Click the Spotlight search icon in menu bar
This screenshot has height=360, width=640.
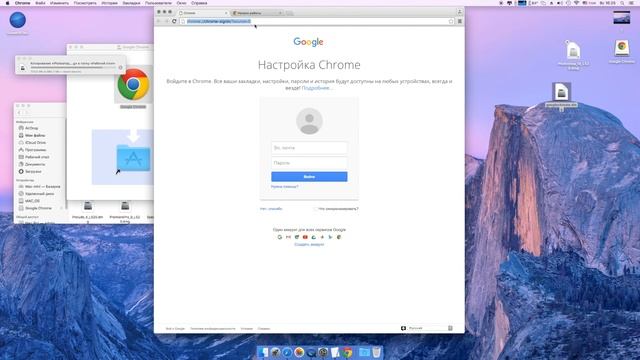coord(622,3)
